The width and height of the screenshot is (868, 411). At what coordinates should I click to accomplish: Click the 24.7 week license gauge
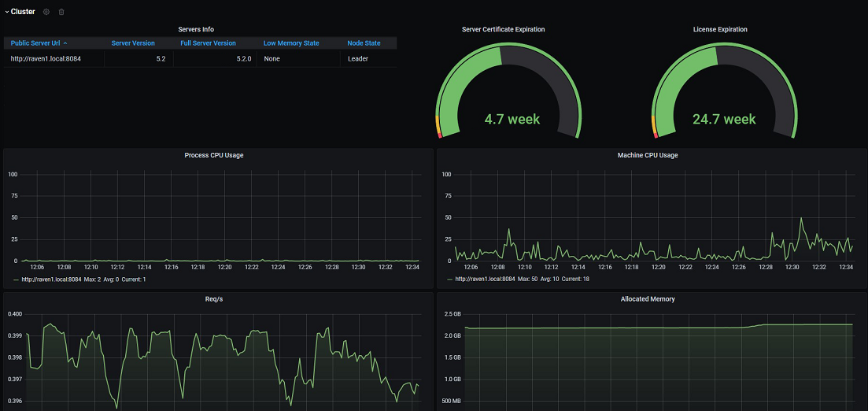click(724, 91)
